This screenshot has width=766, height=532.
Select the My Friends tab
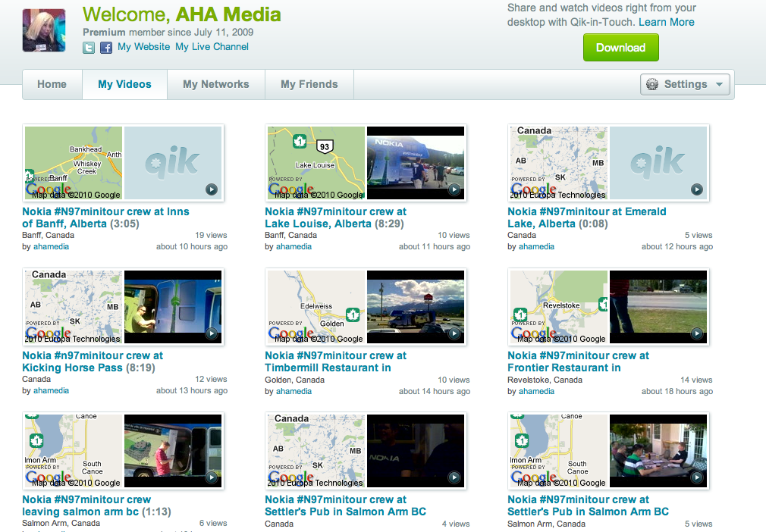point(309,84)
